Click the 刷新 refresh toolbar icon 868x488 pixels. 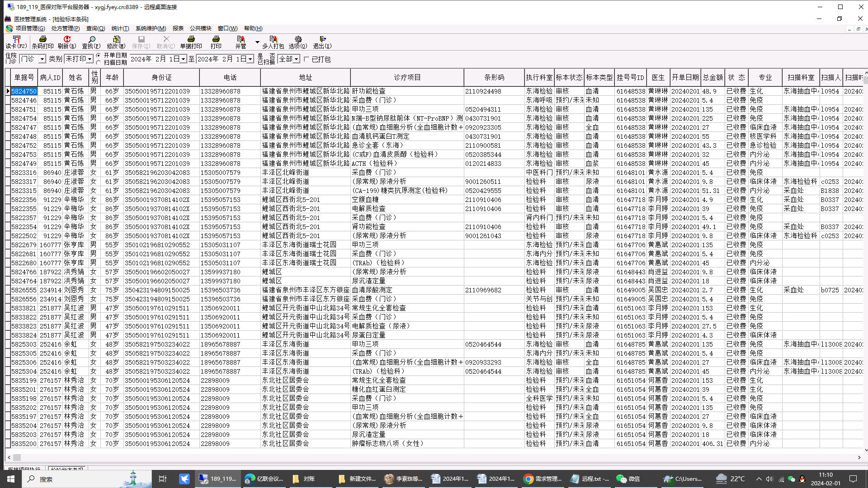[x=67, y=40]
